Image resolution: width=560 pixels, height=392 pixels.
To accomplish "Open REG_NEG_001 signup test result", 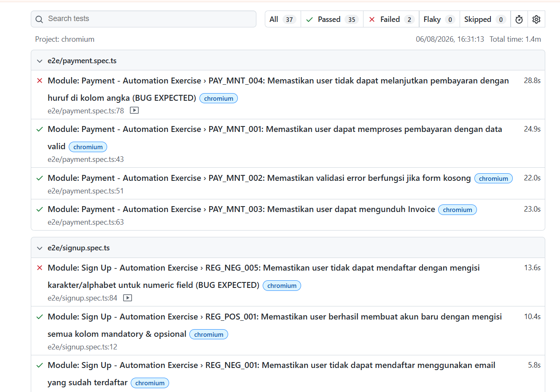I will pyautogui.click(x=271, y=373).
